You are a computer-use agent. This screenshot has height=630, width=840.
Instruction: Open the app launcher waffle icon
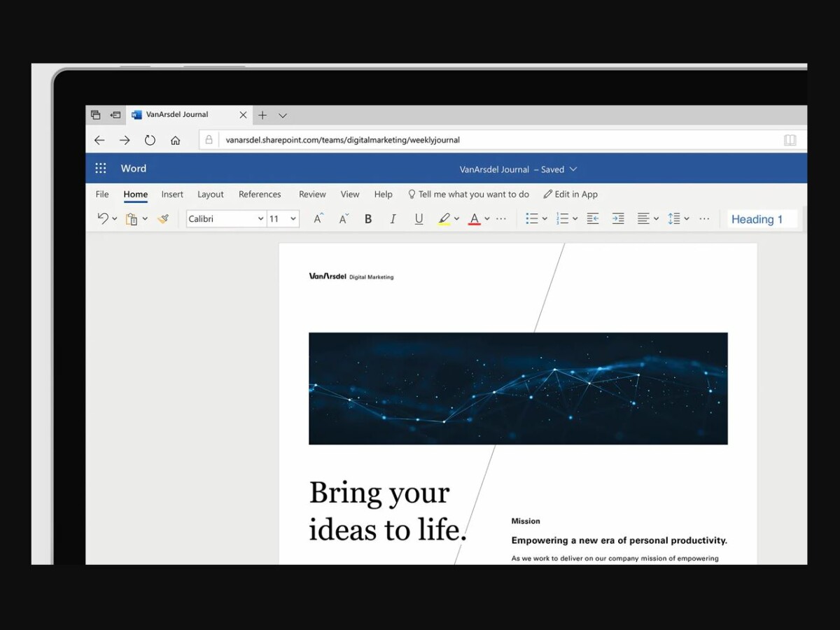click(x=101, y=169)
